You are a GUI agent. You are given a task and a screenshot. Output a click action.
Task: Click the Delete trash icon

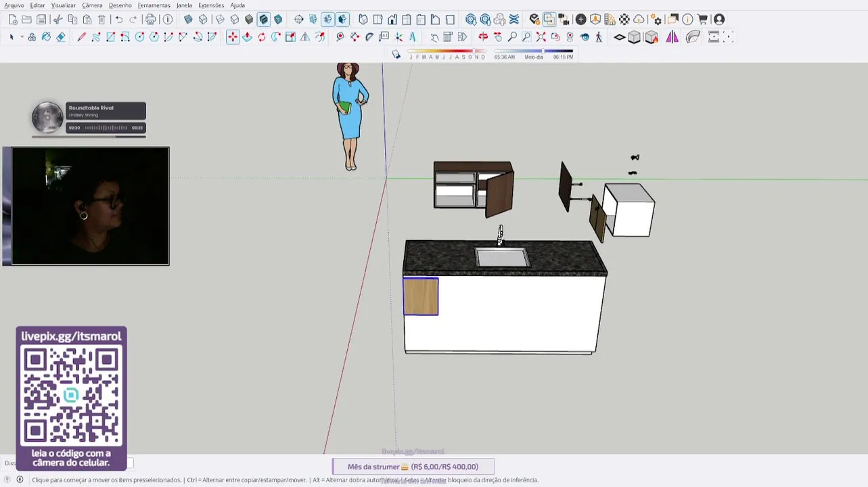101,20
